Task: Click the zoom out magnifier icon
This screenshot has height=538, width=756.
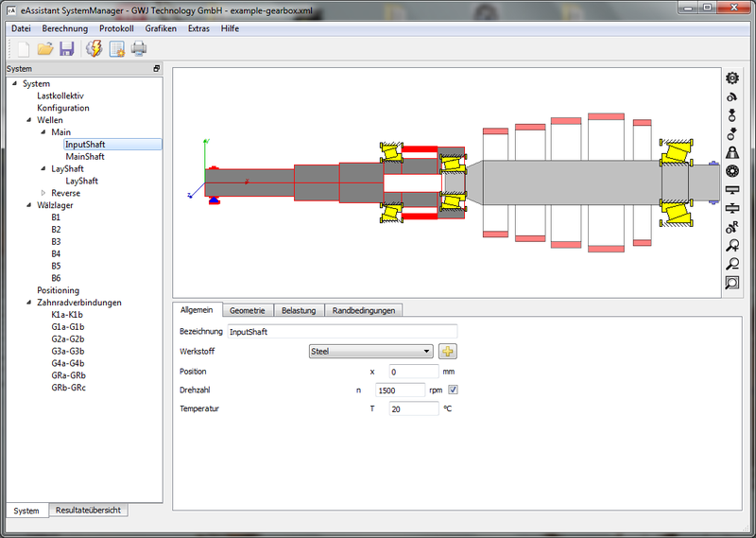Action: tap(731, 264)
